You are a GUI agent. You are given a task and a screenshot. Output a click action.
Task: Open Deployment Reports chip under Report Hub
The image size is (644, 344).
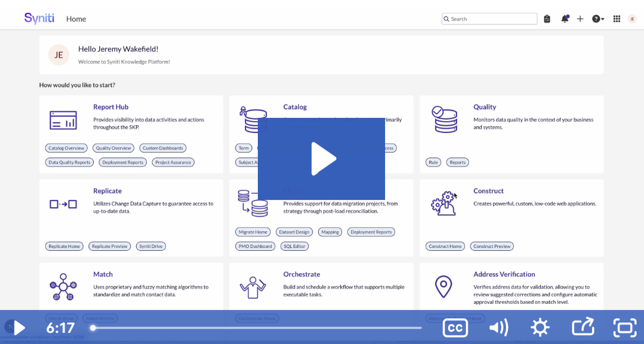[x=123, y=163]
